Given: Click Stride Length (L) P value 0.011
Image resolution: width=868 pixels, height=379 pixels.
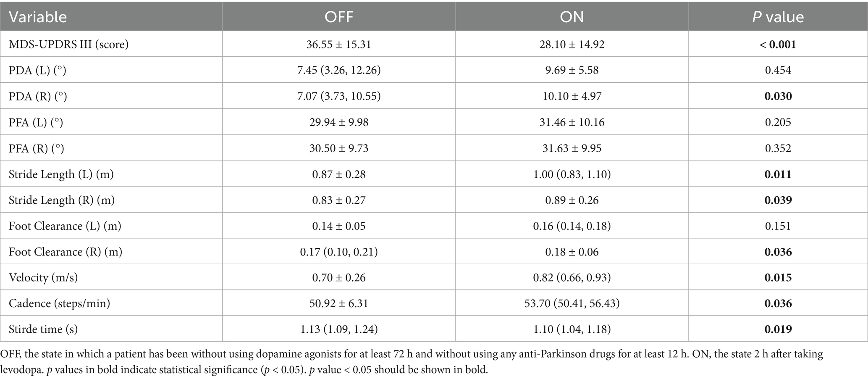Looking at the screenshot, I should point(778,174).
